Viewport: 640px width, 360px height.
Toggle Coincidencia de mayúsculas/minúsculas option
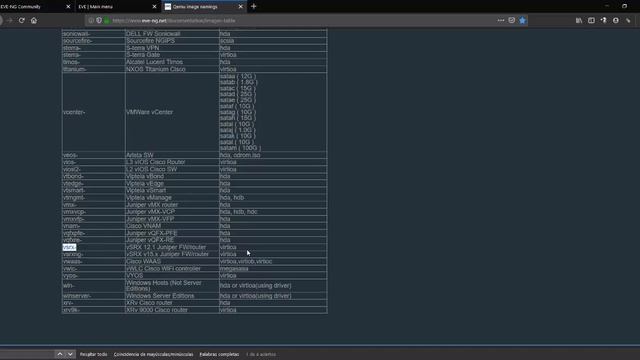153,354
